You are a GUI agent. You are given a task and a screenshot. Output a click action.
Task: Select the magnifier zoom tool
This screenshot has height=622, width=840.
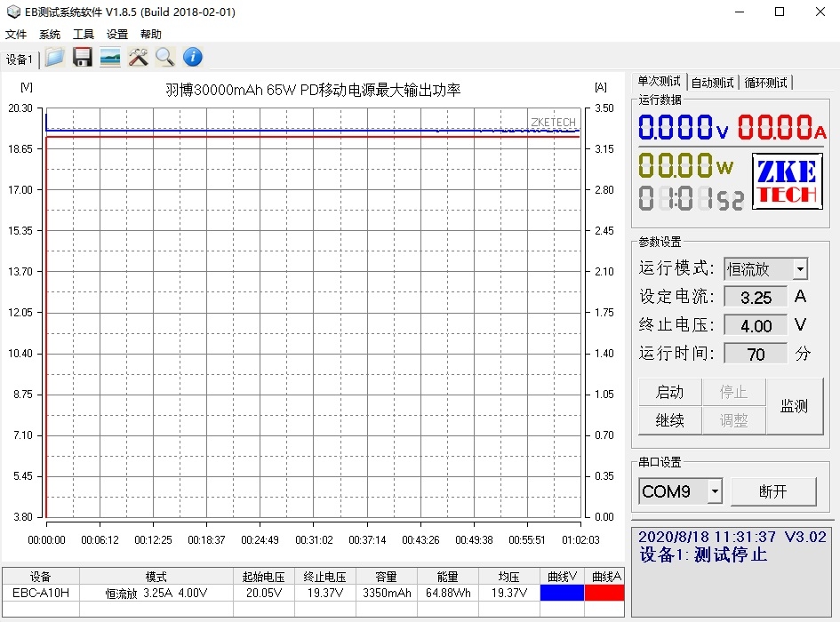point(164,56)
